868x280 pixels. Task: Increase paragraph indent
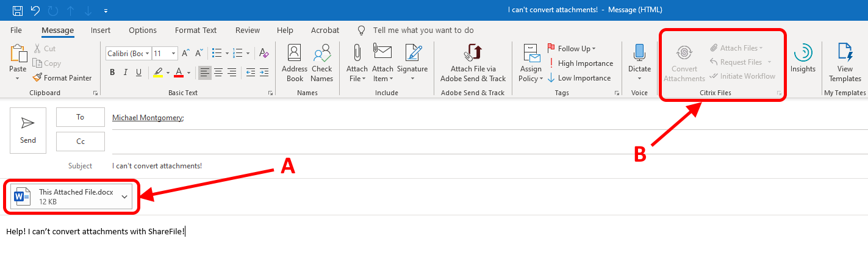[x=264, y=73]
